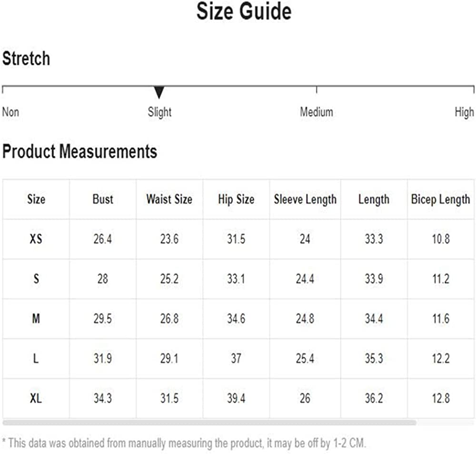Click the Hip Size column header
476x454 pixels.
236,200
